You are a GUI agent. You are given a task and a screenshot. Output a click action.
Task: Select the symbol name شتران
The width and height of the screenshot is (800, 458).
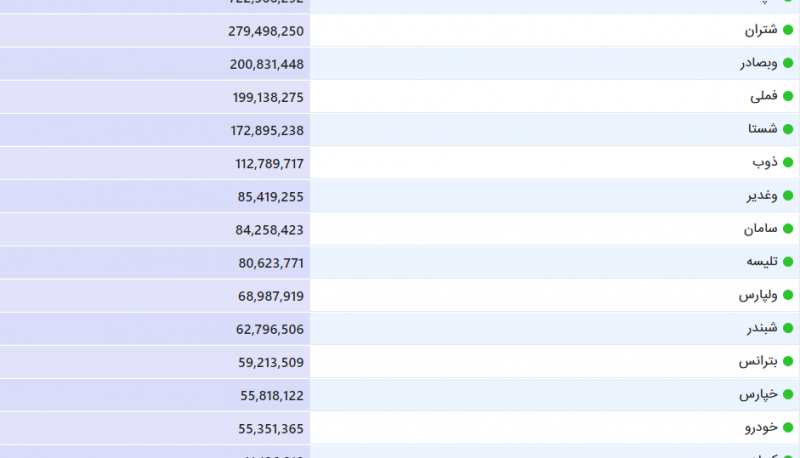pos(761,30)
